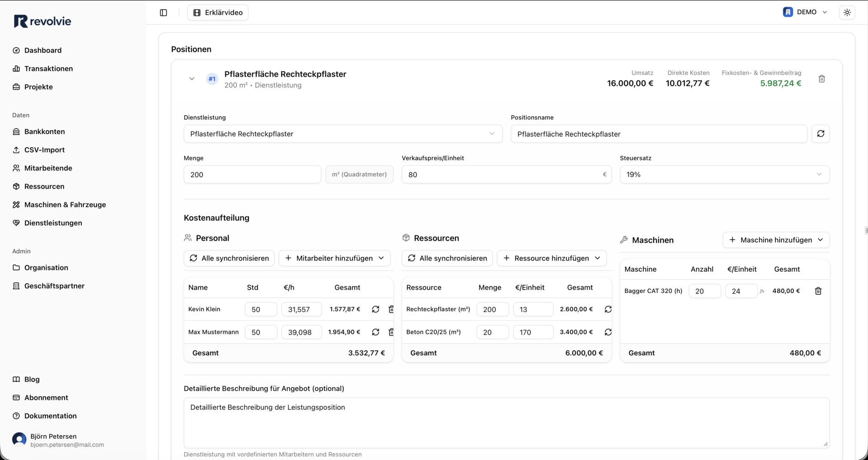Toggle light/dark theme sun icon

847,13
